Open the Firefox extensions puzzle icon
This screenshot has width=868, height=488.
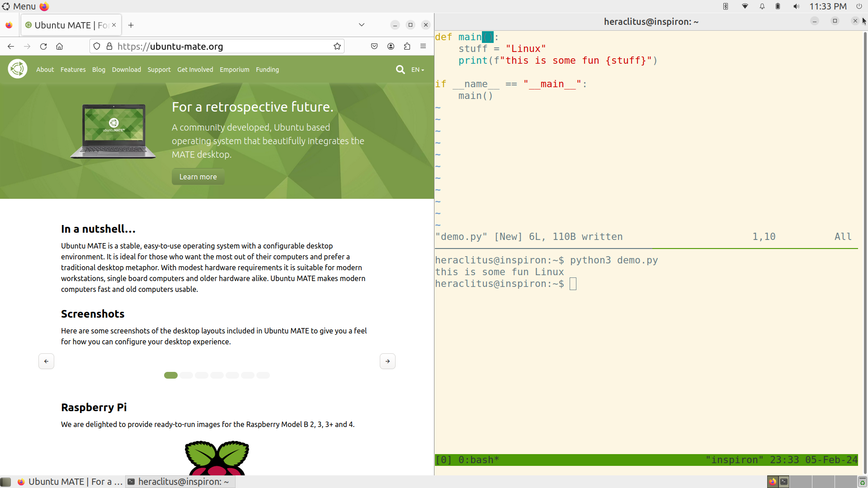tap(407, 47)
